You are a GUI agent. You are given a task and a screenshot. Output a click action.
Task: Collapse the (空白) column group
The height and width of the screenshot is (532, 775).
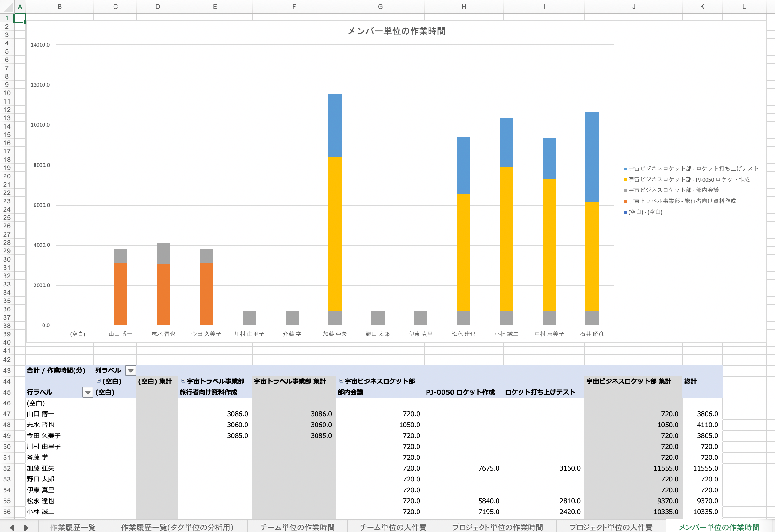[x=99, y=381]
